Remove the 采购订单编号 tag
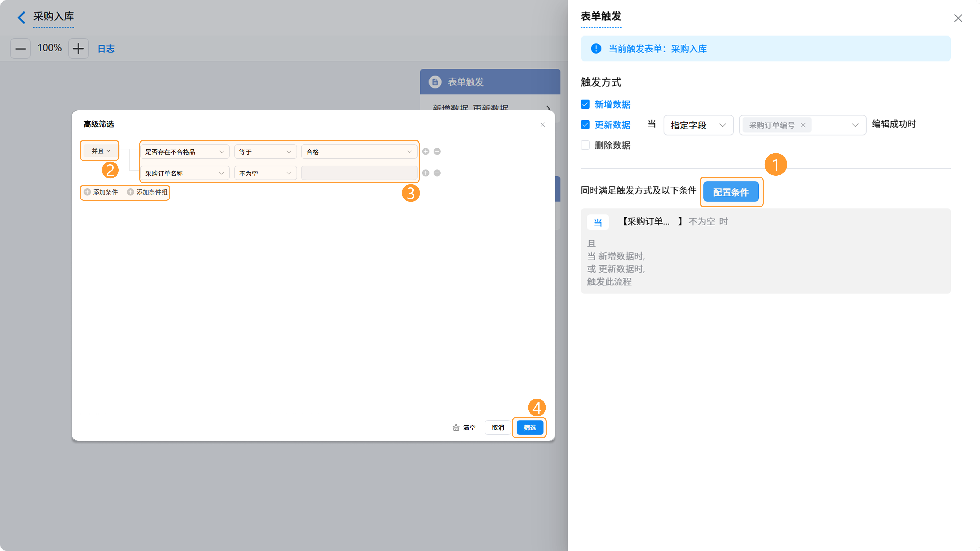Viewport: 980px width, 551px height. (803, 125)
